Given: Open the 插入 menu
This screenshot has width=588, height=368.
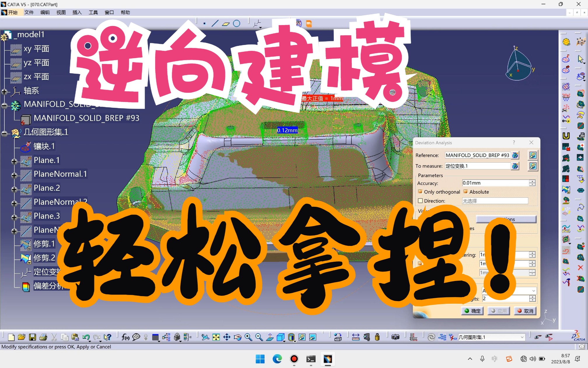Looking at the screenshot, I should coord(77,12).
